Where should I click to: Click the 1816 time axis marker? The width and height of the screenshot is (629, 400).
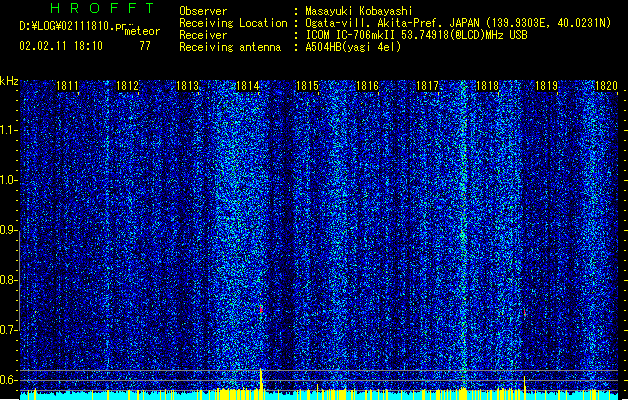pos(367,86)
